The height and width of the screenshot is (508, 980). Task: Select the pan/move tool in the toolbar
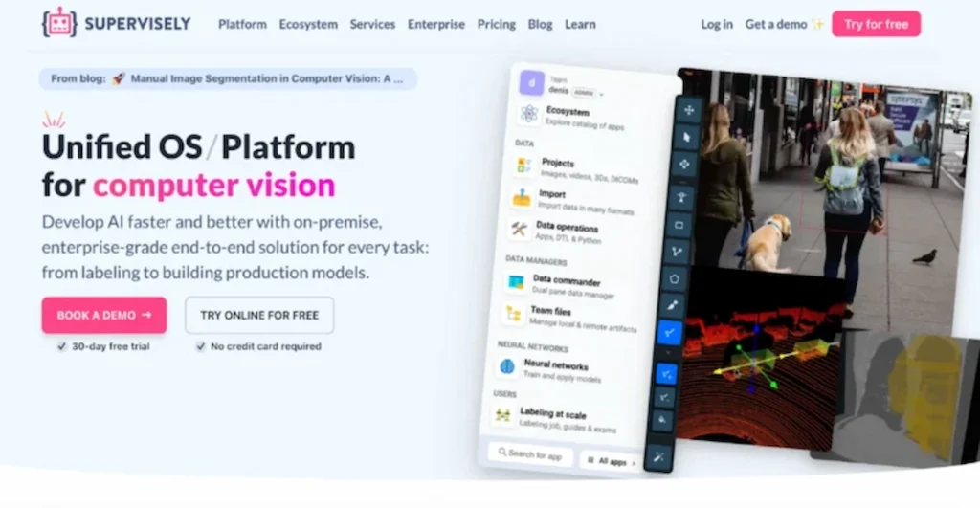689,111
